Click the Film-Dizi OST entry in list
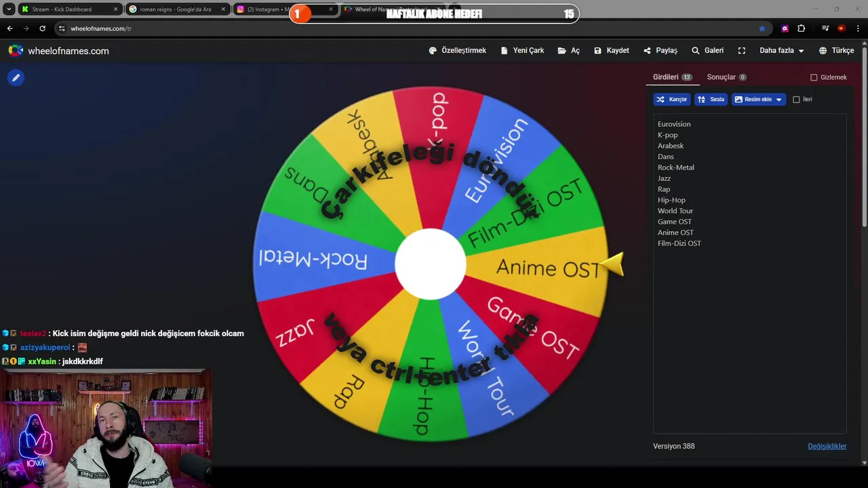The width and height of the screenshot is (868, 488). [679, 243]
